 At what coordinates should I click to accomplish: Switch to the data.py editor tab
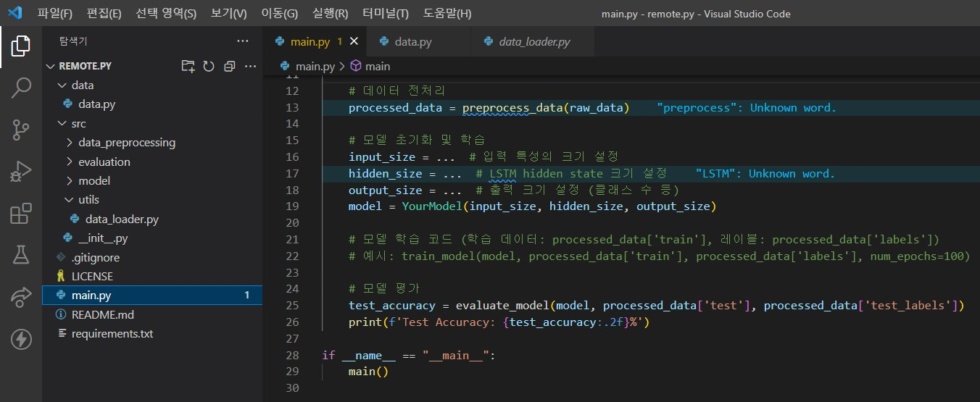pyautogui.click(x=419, y=41)
